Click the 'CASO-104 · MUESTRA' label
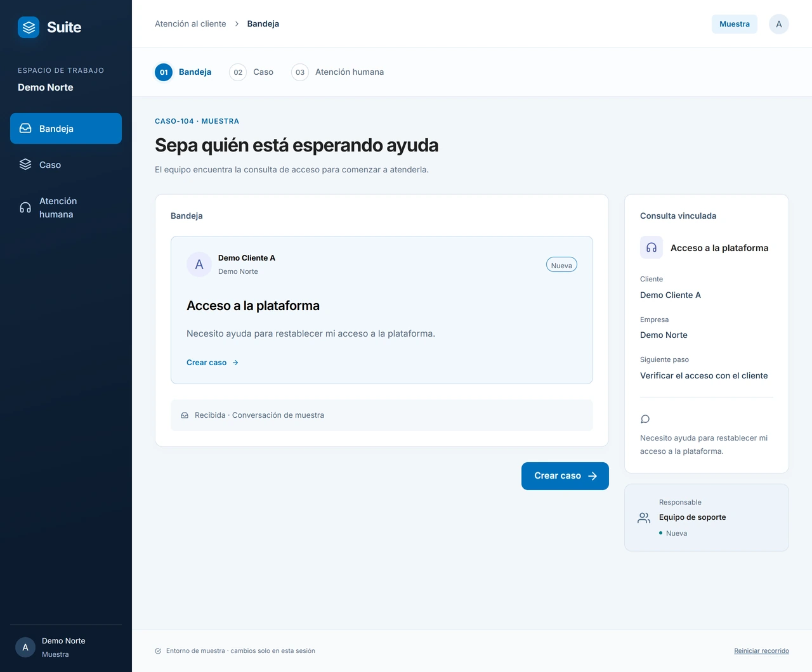 [x=197, y=121]
